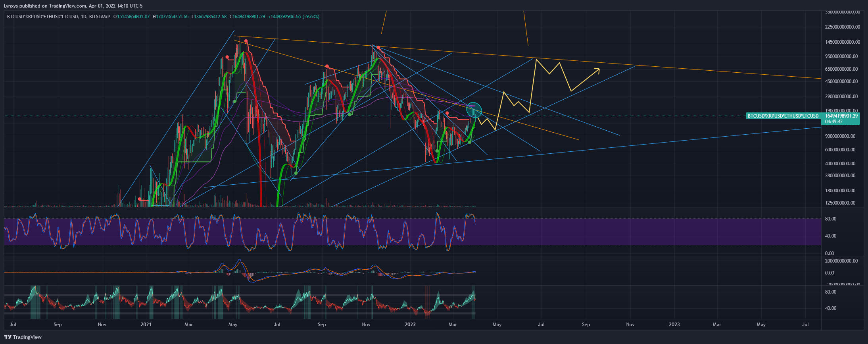Screen dimensions: 868x344
Task: Click the 29000000000.00 price scale label
Action: coord(841,97)
